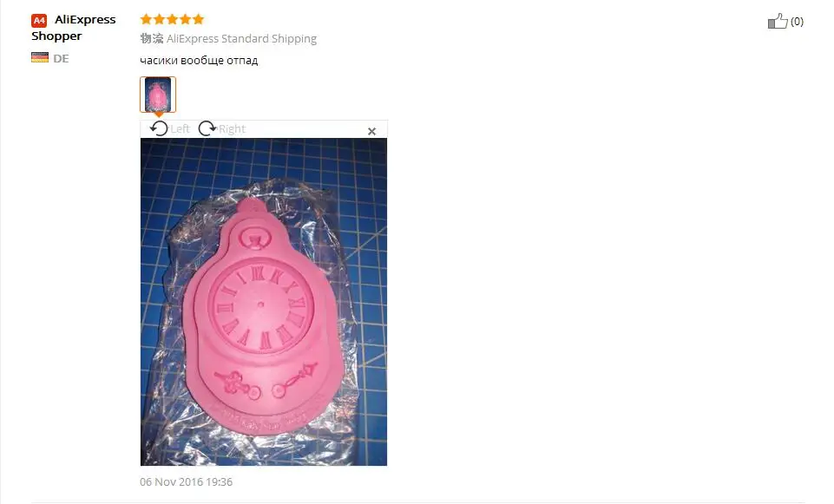Screen dimensions: 834x504
Task: Click the enlarged pink clock mold photo
Action: coord(264,302)
